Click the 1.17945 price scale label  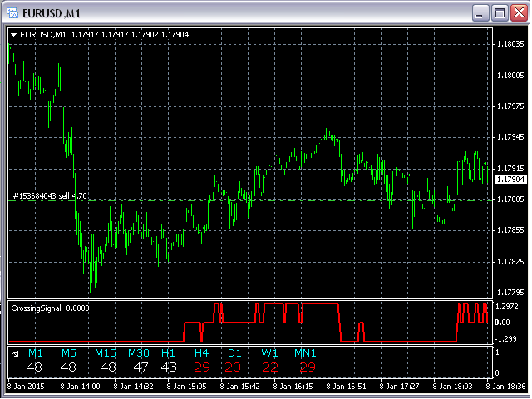pos(510,137)
